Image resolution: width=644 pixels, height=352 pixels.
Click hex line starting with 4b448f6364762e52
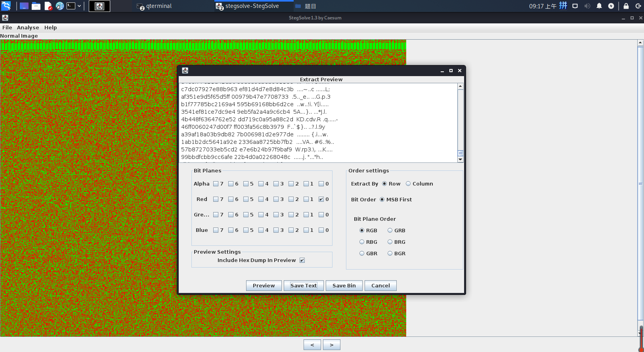pyautogui.click(x=260, y=119)
